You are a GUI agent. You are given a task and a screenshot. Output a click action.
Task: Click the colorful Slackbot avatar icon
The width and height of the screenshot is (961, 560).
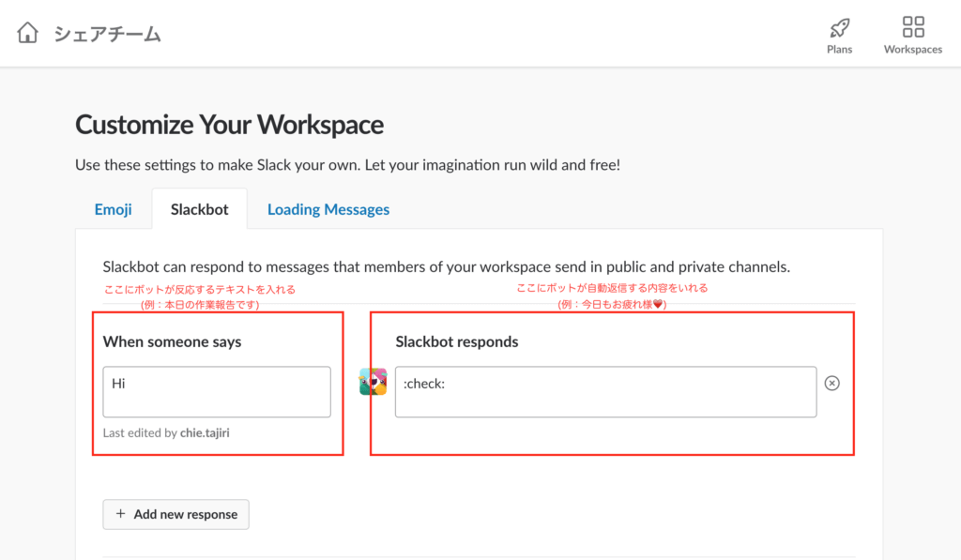373,382
